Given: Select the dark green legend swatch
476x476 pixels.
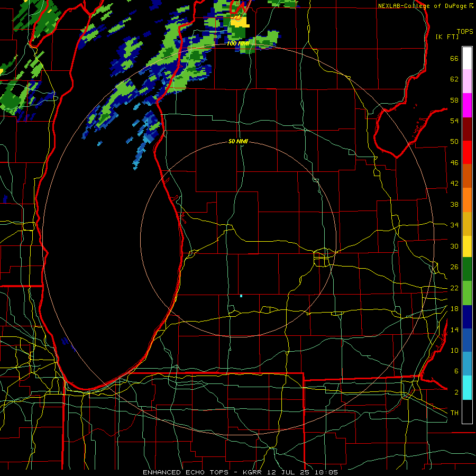Looking at the screenshot, I should tap(467, 269).
